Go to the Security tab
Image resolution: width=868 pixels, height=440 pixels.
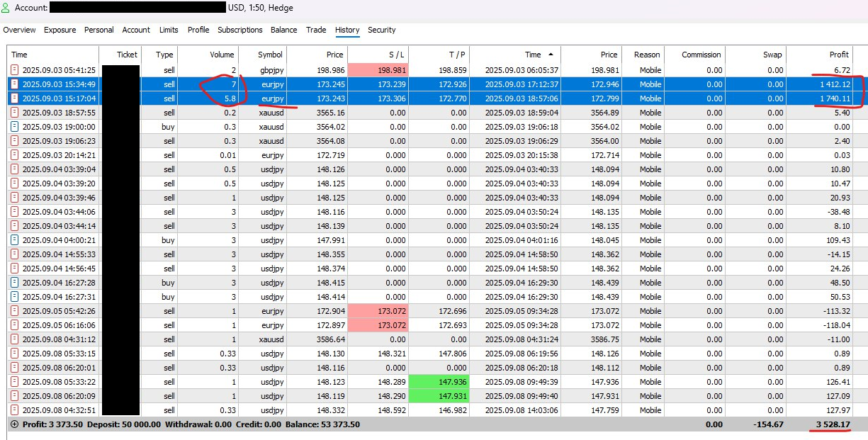point(381,30)
